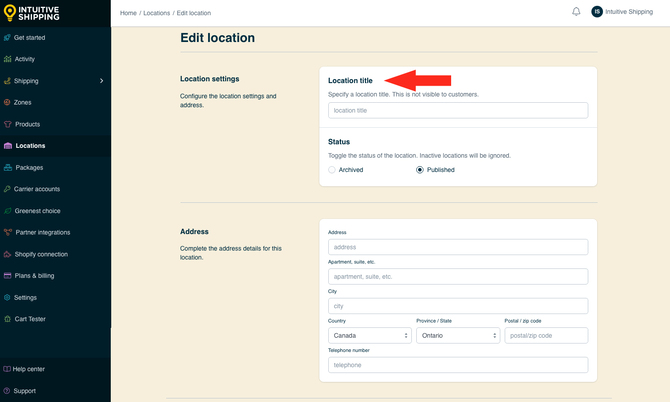Viewport: 670px width, 402px height.
Task: Click the Greenest choice leaf icon
Action: 8,211
